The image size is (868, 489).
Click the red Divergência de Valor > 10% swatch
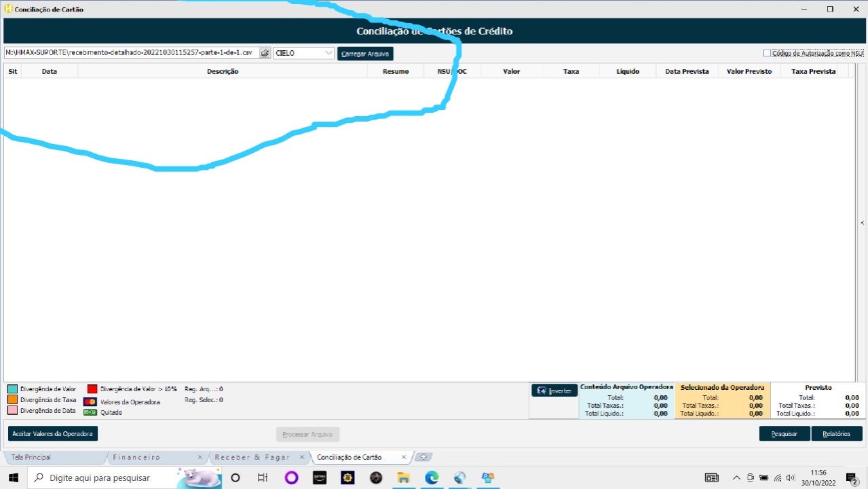point(92,389)
